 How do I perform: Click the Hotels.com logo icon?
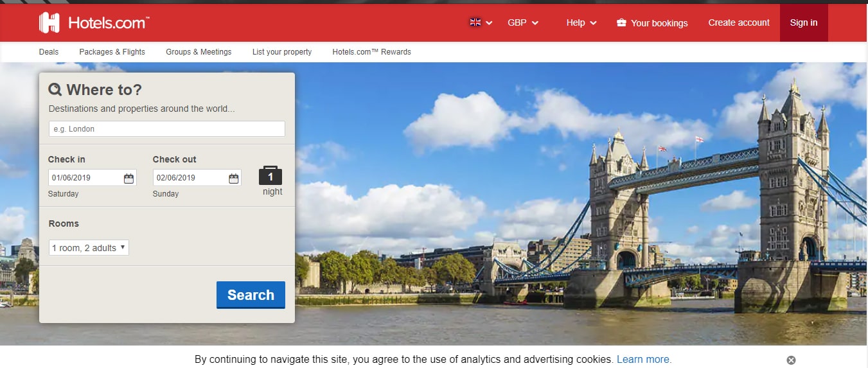[x=49, y=22]
